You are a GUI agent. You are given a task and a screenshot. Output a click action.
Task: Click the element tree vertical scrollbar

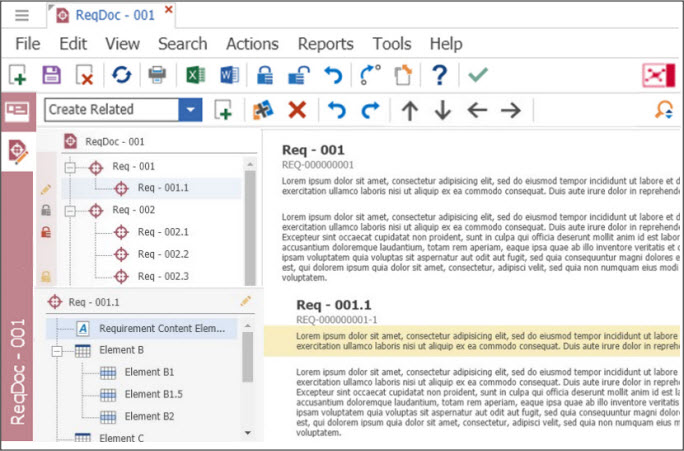(248, 360)
